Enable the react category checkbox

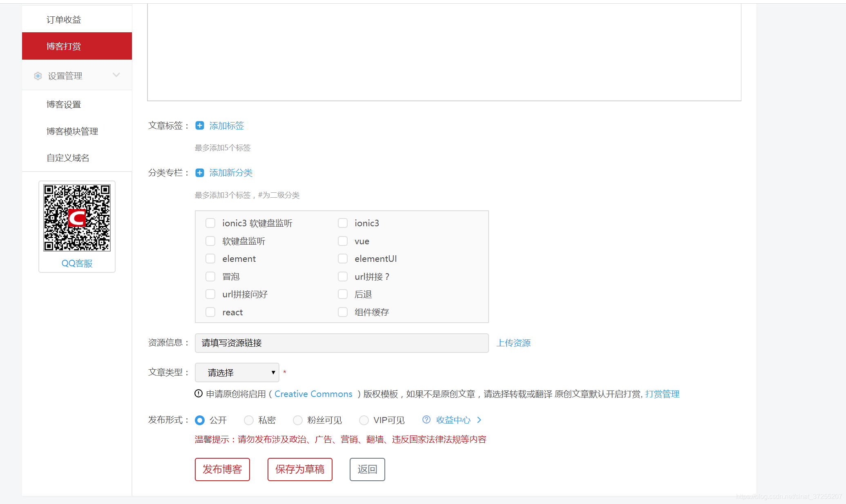coord(210,312)
